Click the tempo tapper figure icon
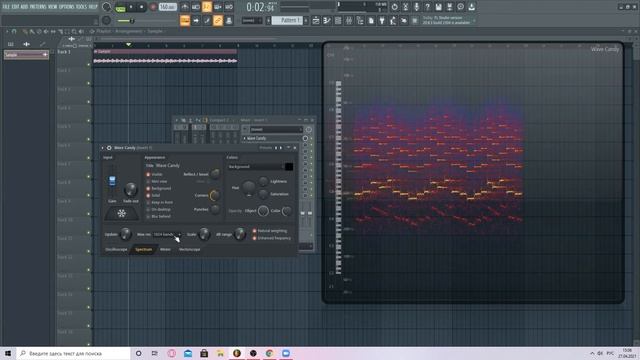This screenshot has width=640, height=360. coord(393,20)
